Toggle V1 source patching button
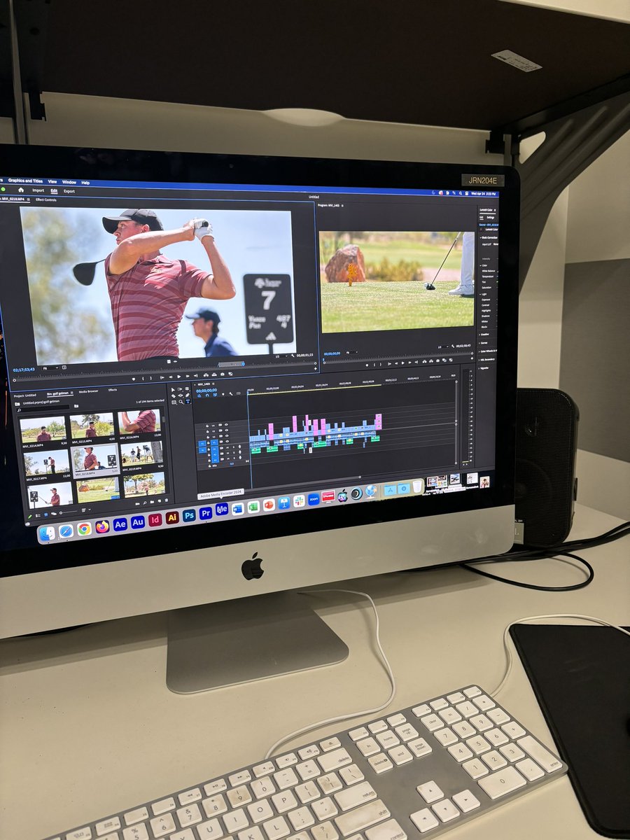The image size is (630, 840). pyautogui.click(x=202, y=443)
